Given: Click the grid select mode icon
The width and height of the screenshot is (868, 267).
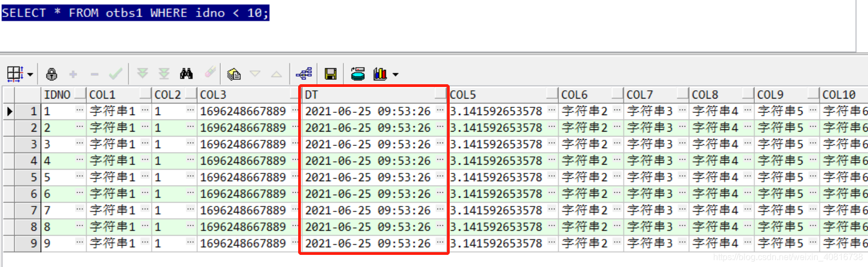Looking at the screenshot, I should 14,74.
